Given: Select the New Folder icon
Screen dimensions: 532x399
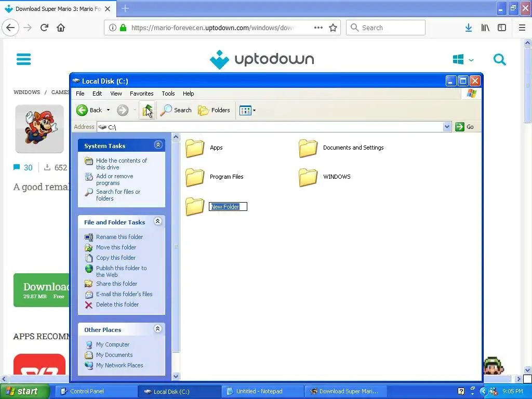Looking at the screenshot, I should (195, 206).
